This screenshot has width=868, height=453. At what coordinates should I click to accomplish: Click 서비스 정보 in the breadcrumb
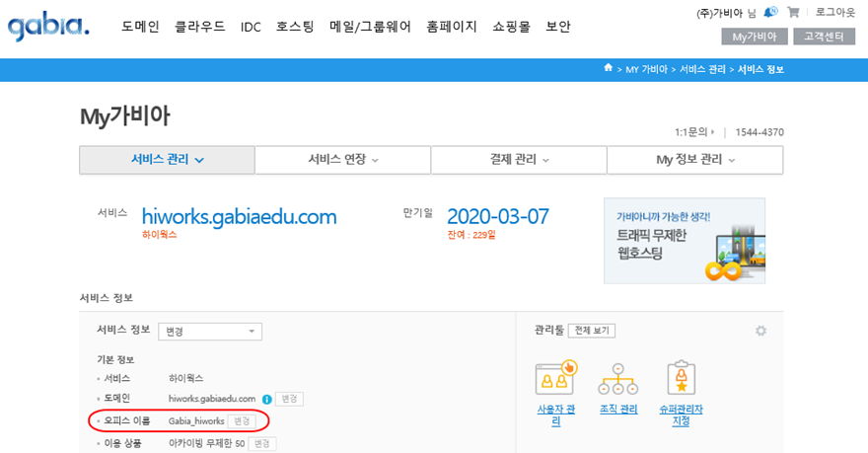tap(760, 69)
